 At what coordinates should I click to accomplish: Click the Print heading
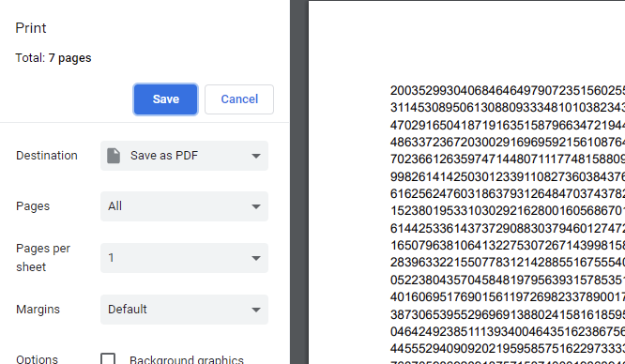31,28
